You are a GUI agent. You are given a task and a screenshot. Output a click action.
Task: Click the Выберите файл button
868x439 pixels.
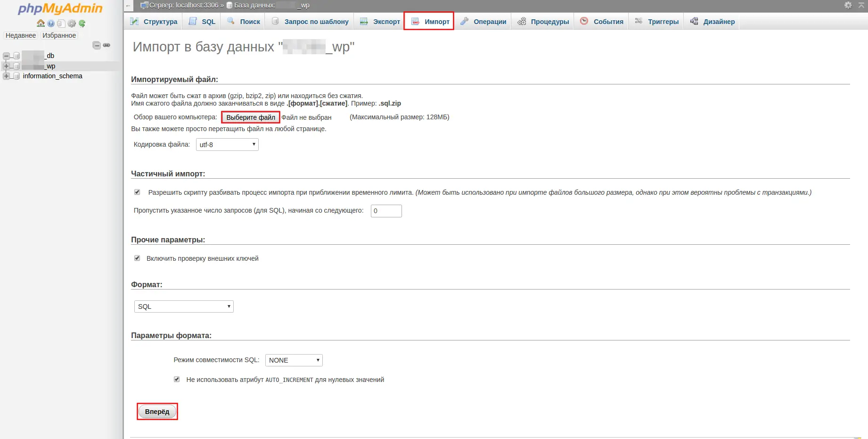251,117
